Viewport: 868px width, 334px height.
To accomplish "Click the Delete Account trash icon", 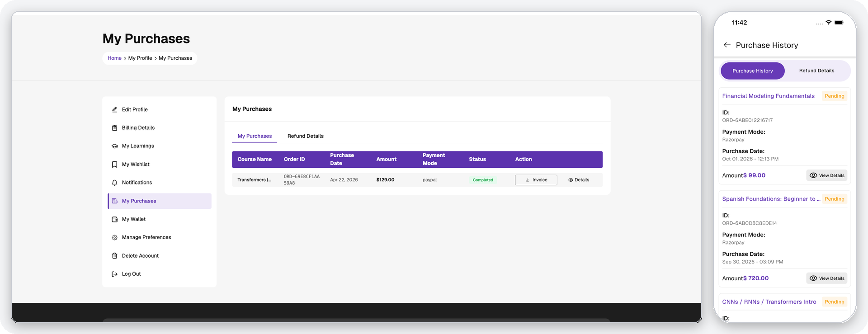I will (x=114, y=256).
